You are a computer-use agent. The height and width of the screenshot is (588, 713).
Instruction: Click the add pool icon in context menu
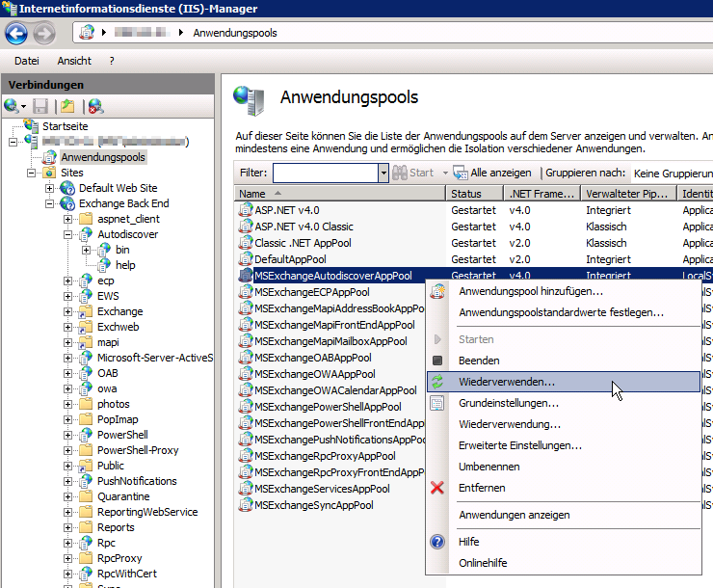click(x=437, y=291)
